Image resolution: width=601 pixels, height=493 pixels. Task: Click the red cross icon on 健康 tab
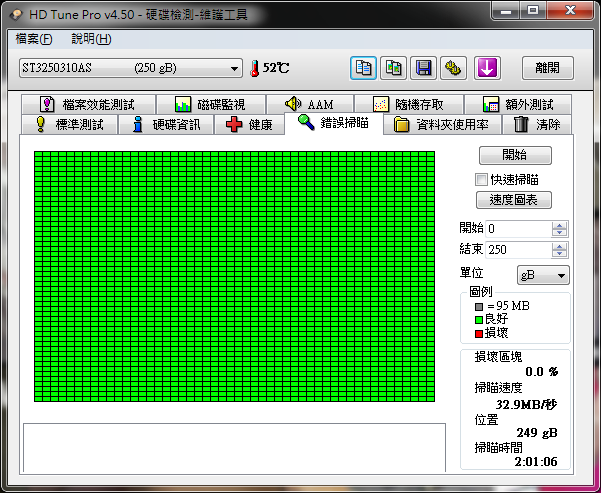[x=234, y=125]
